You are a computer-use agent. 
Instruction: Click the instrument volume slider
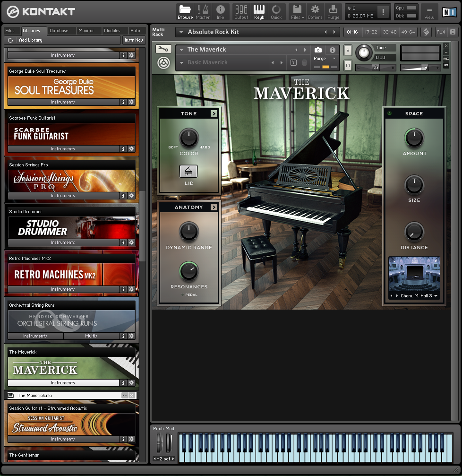coord(420,68)
